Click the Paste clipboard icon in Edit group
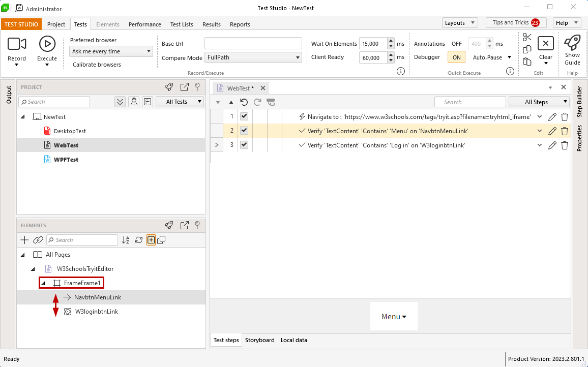Image resolution: width=588 pixels, height=367 pixels. coord(527,62)
